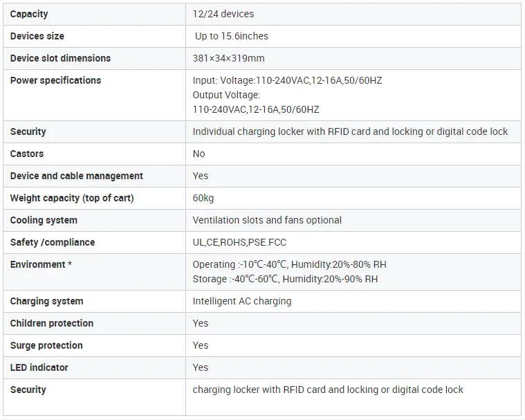525x420 pixels.
Task: Click the "Up to 15.6inches" value
Action: pyautogui.click(x=232, y=36)
